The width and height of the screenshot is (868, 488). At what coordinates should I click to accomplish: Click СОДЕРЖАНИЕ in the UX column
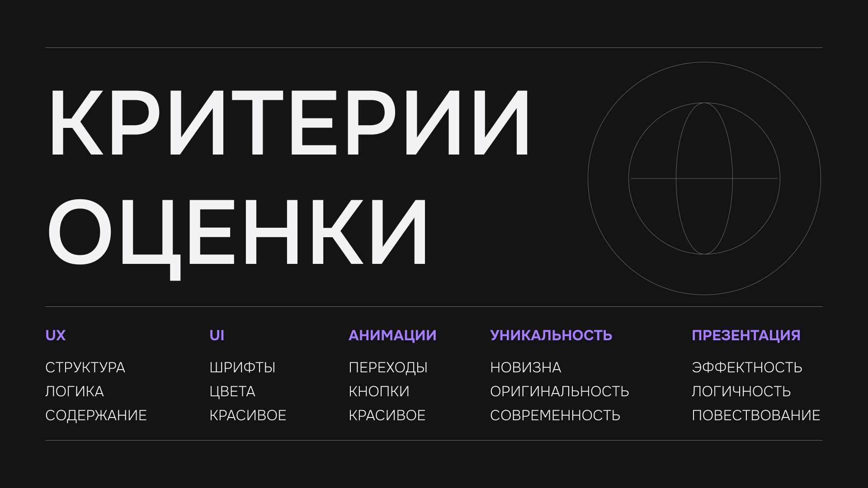pos(96,415)
